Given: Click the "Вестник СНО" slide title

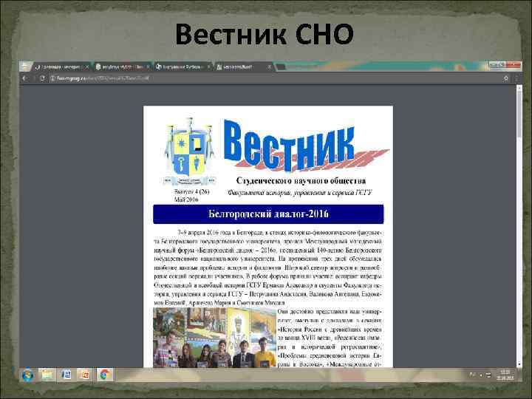Looking at the screenshot, I should point(265,34).
